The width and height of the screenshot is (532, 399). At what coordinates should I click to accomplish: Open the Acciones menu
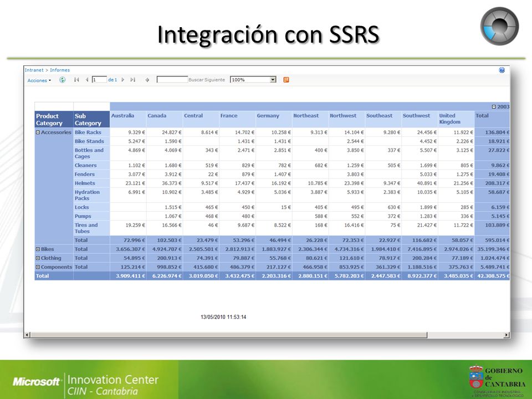39,80
